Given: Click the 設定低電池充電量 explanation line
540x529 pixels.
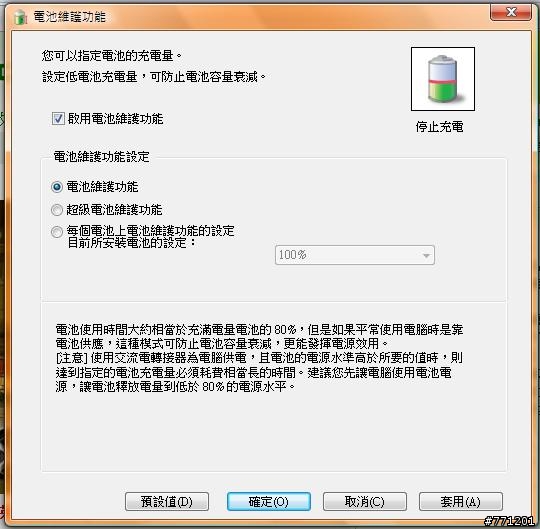Looking at the screenshot, I should 154,76.
